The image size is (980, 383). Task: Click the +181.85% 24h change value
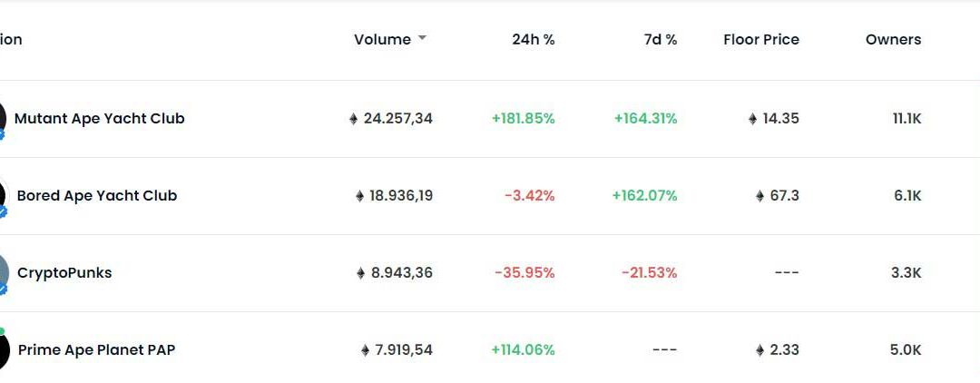523,119
